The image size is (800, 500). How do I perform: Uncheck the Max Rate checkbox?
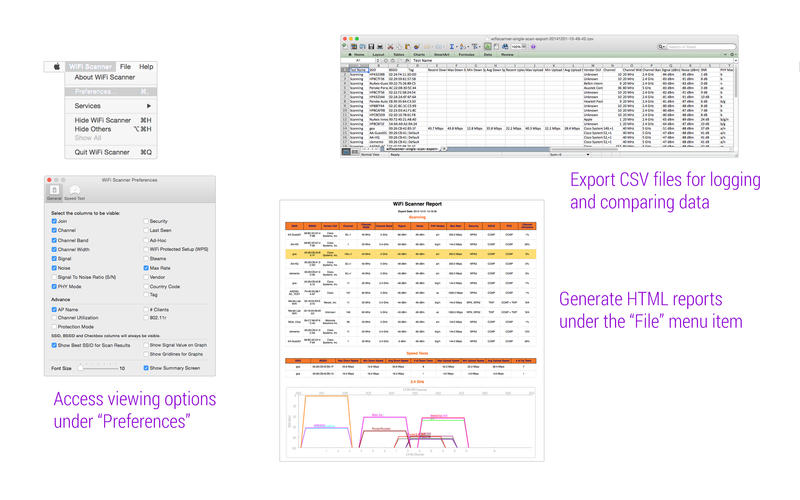(x=146, y=268)
